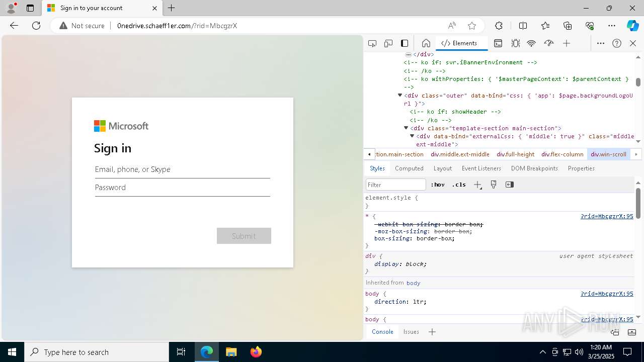Collapse the div class="outer" node

pyautogui.click(x=400, y=95)
